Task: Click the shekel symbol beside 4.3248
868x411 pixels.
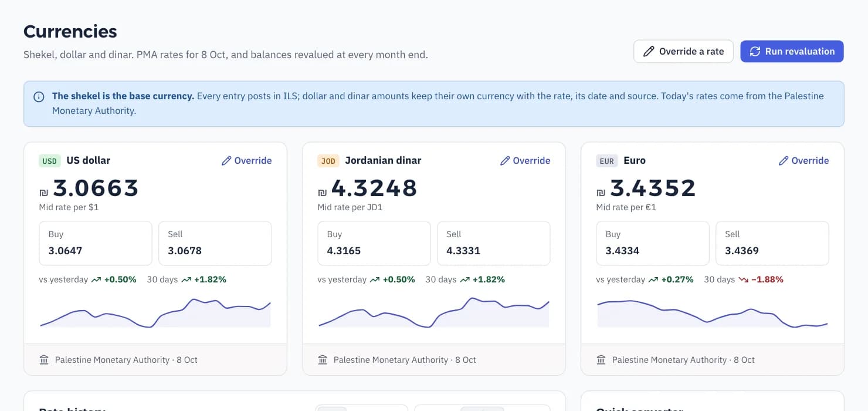Action: coord(322,193)
